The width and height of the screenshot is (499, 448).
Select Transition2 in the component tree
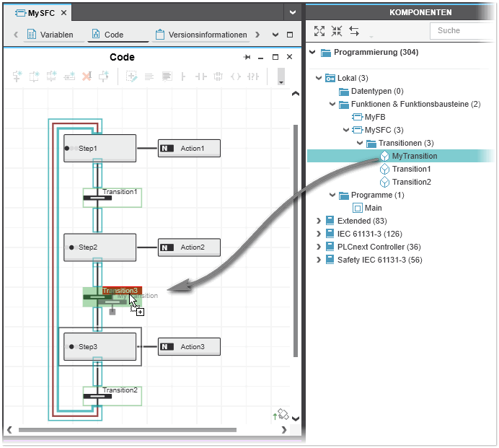411,182
